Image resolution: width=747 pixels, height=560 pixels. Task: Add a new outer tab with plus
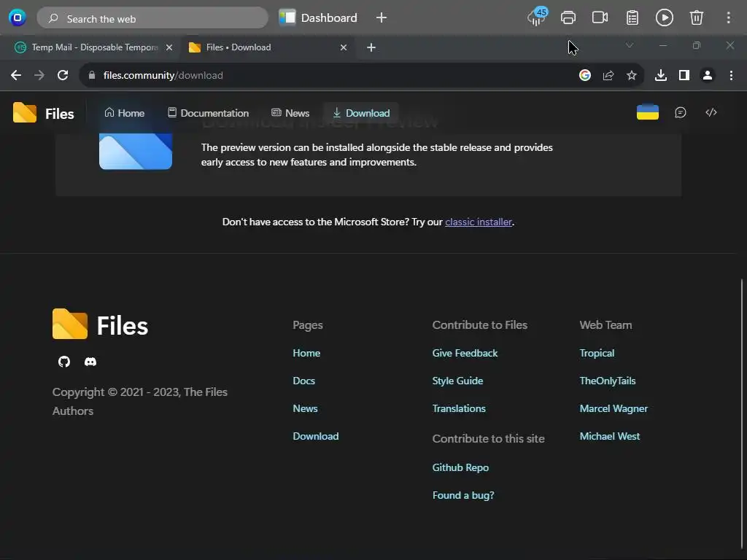381,17
